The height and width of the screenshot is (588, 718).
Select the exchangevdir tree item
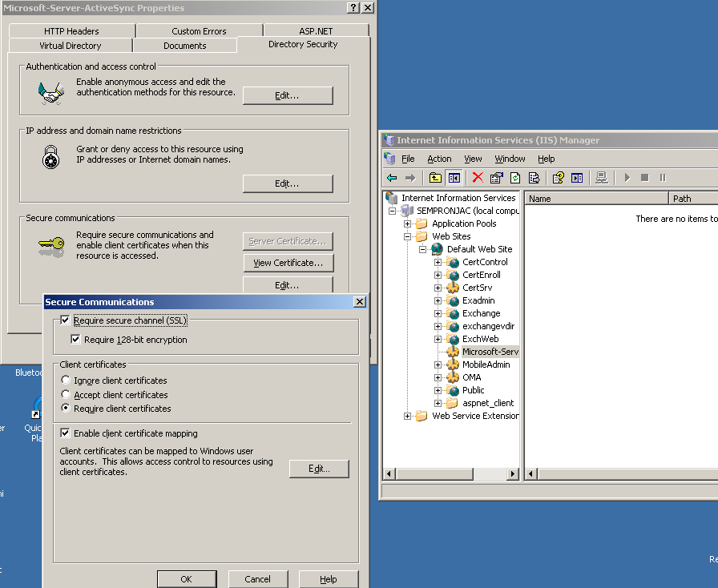pos(488,326)
